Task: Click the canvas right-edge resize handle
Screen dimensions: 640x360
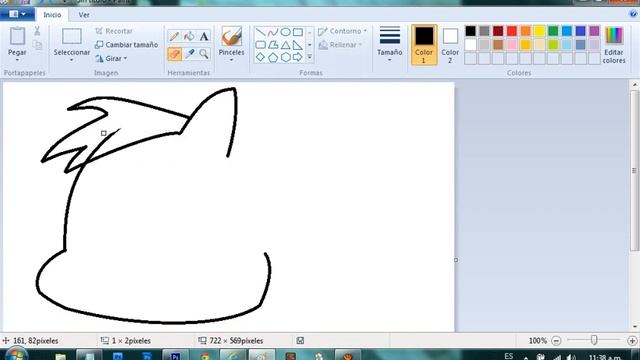Action: point(456,260)
